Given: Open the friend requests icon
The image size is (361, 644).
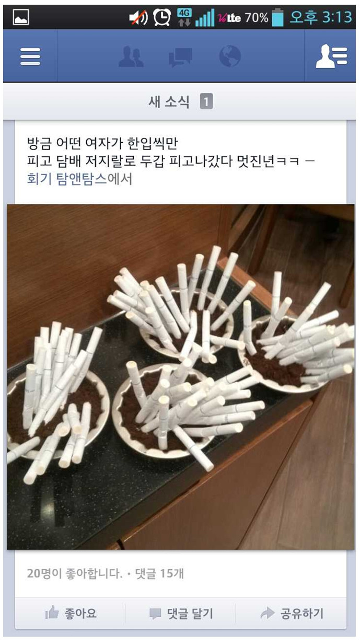Looking at the screenshot, I should click(x=131, y=56).
